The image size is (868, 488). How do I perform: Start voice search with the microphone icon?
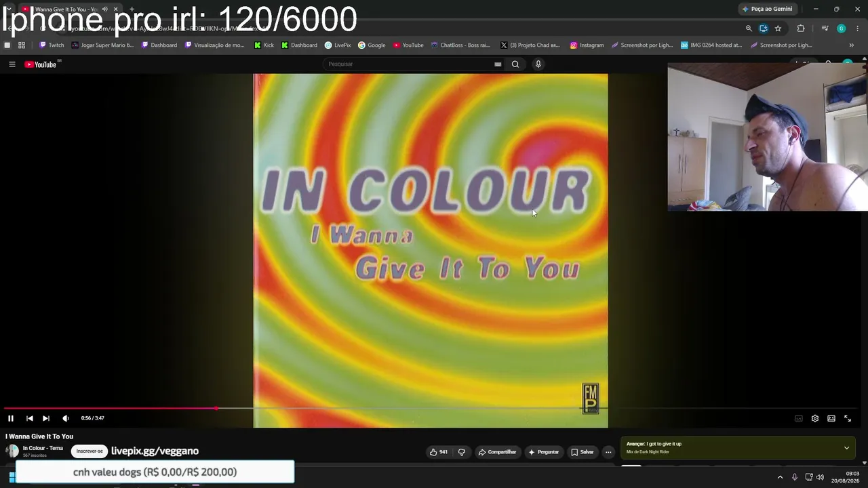538,64
